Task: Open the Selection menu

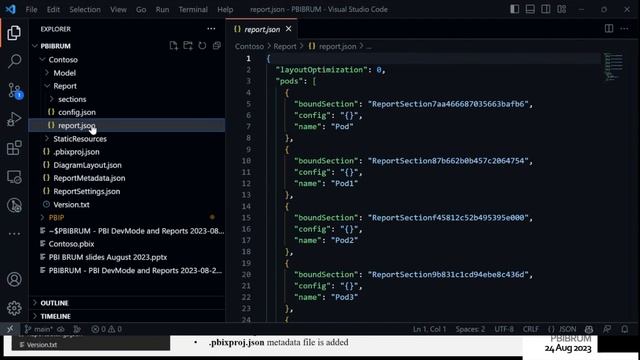Action: tap(85, 9)
